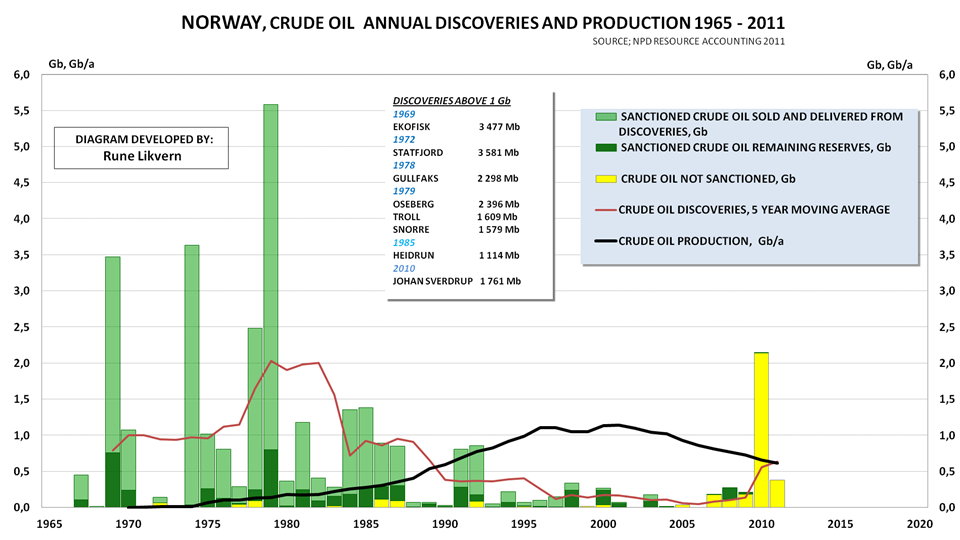This screenshot has height=540, width=960.
Task: Select the black crude oil production legend line
Action: (x=604, y=241)
